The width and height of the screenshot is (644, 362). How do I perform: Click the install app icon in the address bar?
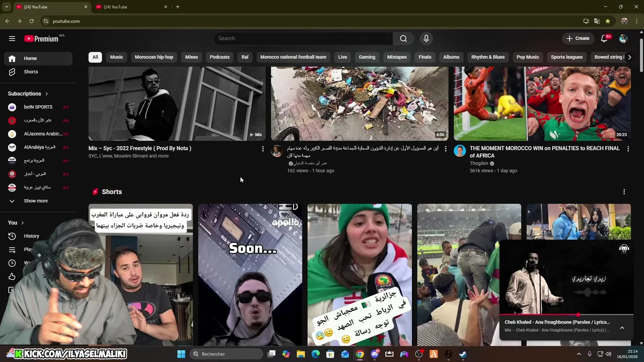point(586,21)
